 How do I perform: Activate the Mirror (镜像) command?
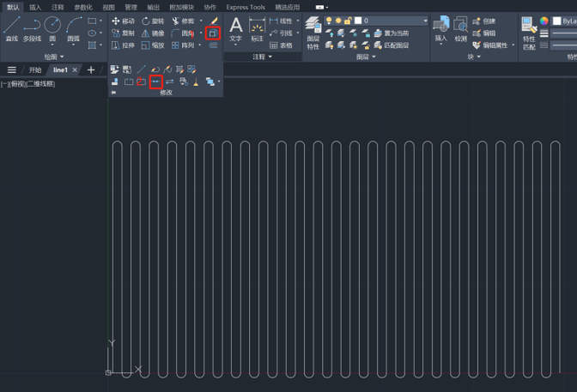(x=153, y=33)
